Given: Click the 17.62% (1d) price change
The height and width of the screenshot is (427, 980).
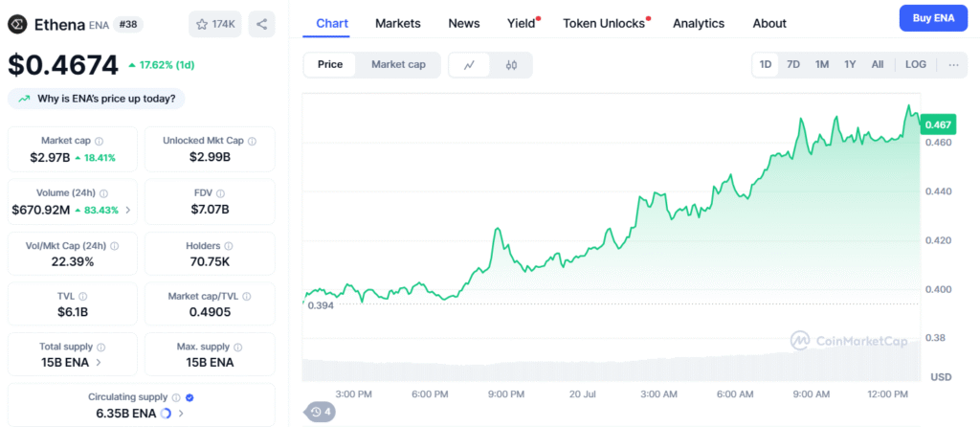Looking at the screenshot, I should click(x=161, y=65).
